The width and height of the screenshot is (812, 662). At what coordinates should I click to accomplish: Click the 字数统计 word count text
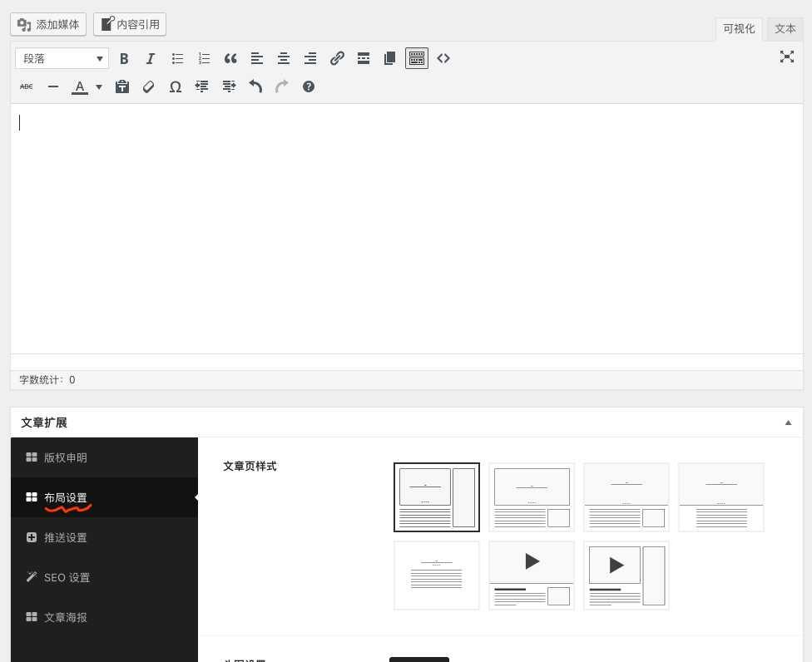[47, 380]
